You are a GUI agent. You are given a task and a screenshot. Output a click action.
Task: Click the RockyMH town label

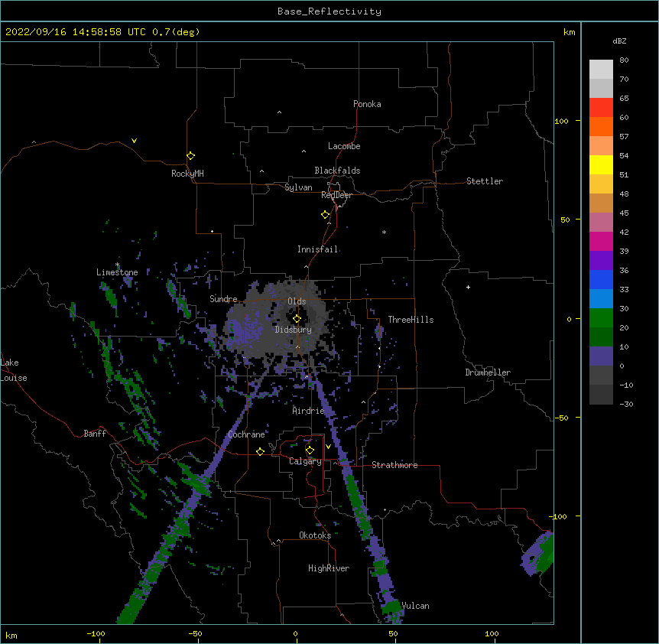pyautogui.click(x=187, y=174)
